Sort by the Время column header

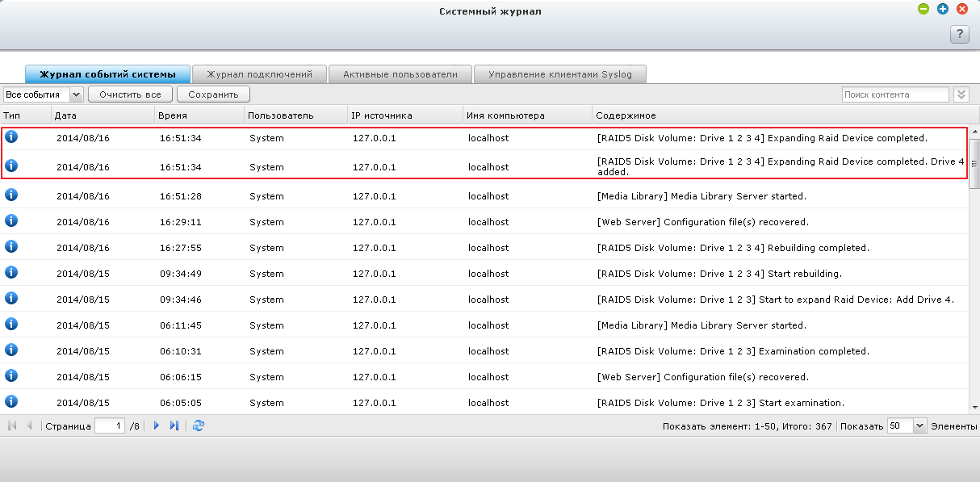[x=199, y=115]
